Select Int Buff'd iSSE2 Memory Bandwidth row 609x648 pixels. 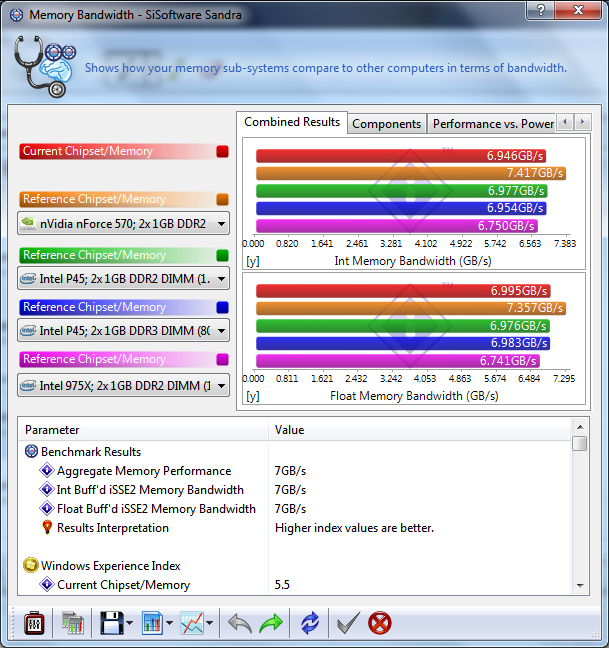(295, 489)
